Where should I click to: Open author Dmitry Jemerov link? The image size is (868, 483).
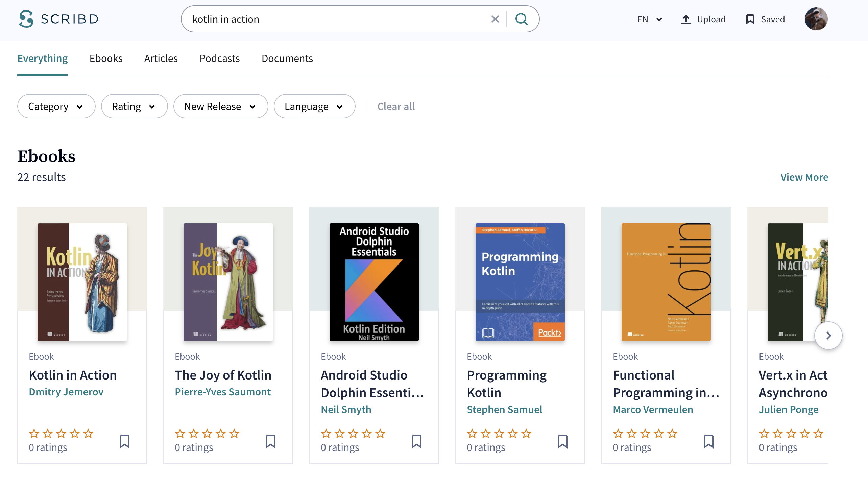click(x=66, y=392)
